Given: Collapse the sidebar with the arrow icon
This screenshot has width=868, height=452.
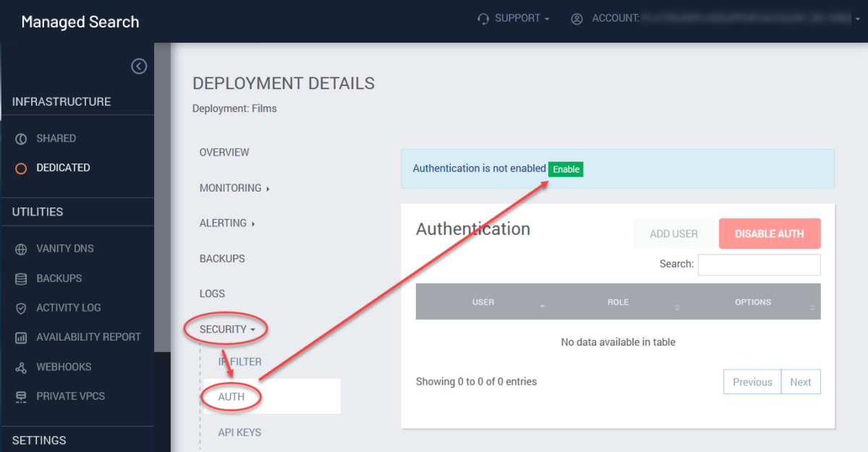Looking at the screenshot, I should (x=139, y=66).
